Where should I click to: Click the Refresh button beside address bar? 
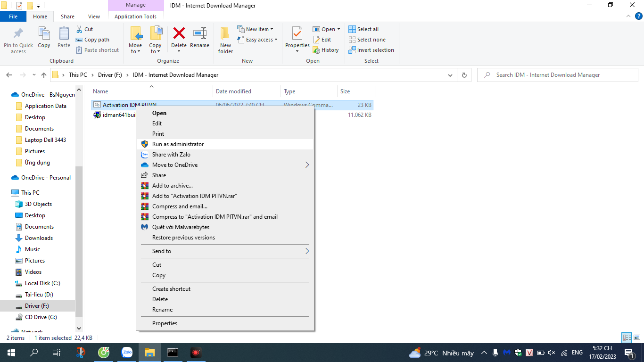464,75
